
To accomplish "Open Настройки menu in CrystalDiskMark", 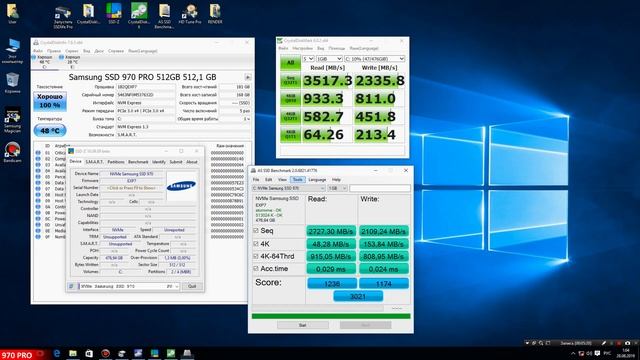I will point(302,48).
